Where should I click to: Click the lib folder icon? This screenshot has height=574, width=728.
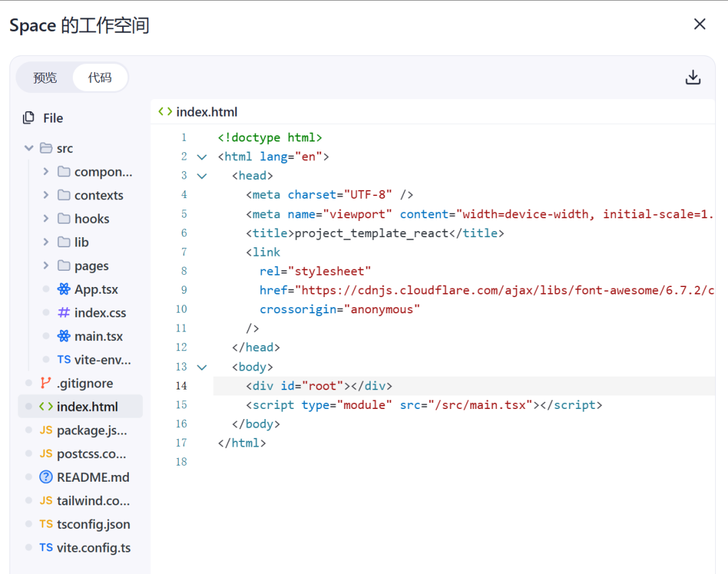(x=63, y=242)
